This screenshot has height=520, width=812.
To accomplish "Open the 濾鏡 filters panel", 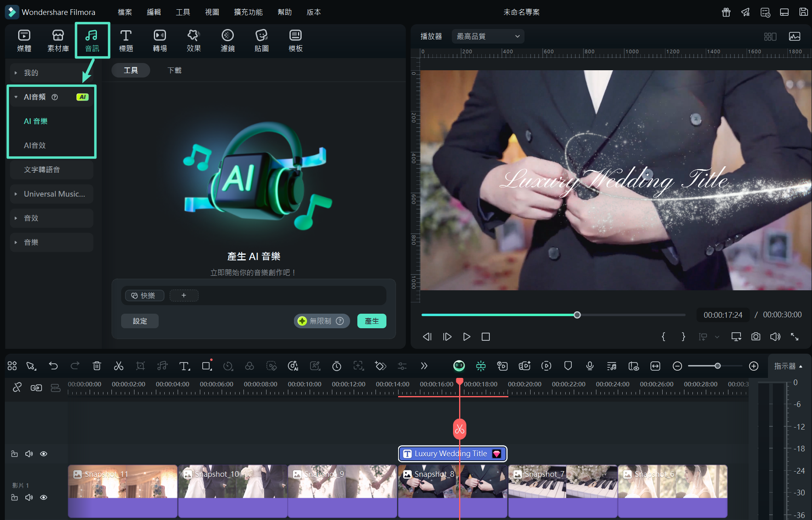I will tap(227, 40).
